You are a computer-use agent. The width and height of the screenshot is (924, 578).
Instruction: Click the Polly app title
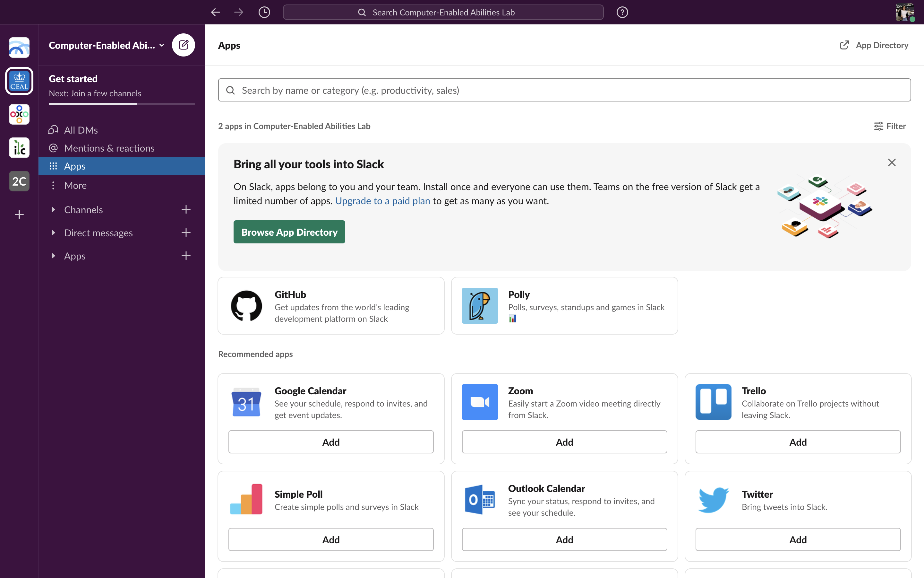click(519, 294)
